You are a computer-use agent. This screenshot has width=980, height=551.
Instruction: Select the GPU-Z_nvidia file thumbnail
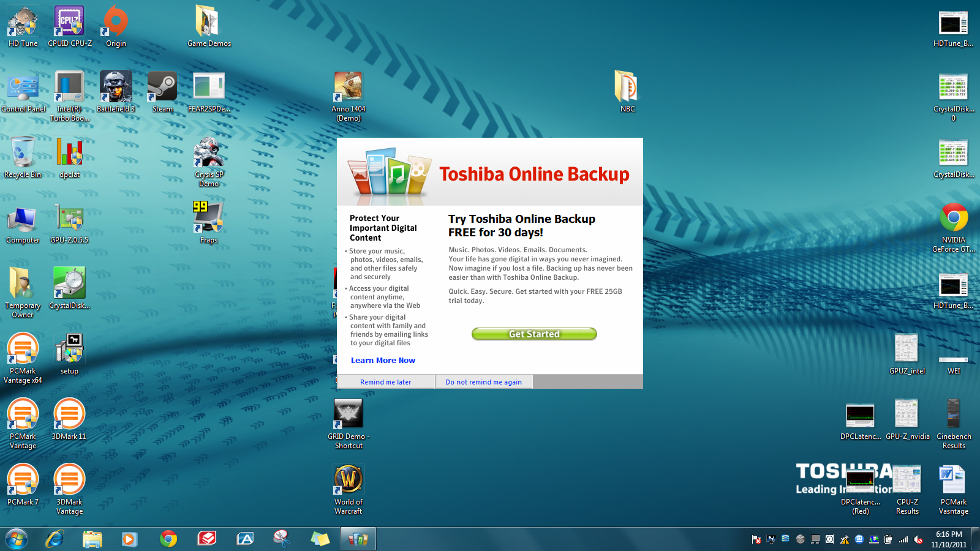(x=907, y=419)
